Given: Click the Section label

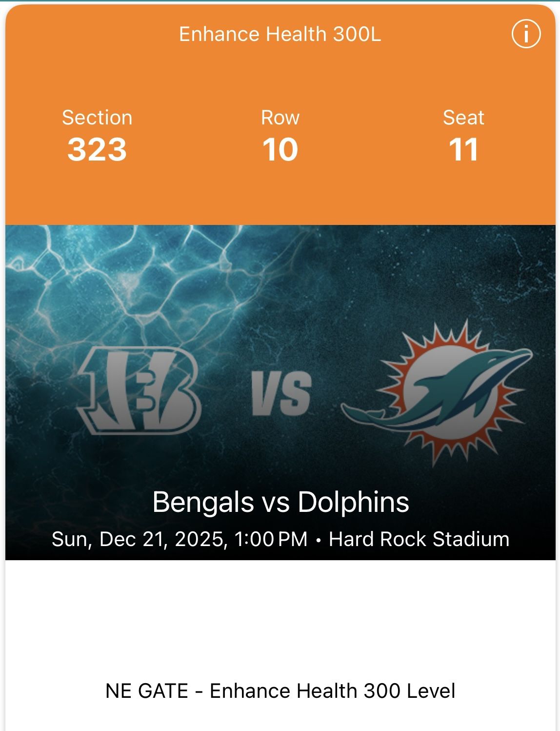Looking at the screenshot, I should click(x=97, y=118).
